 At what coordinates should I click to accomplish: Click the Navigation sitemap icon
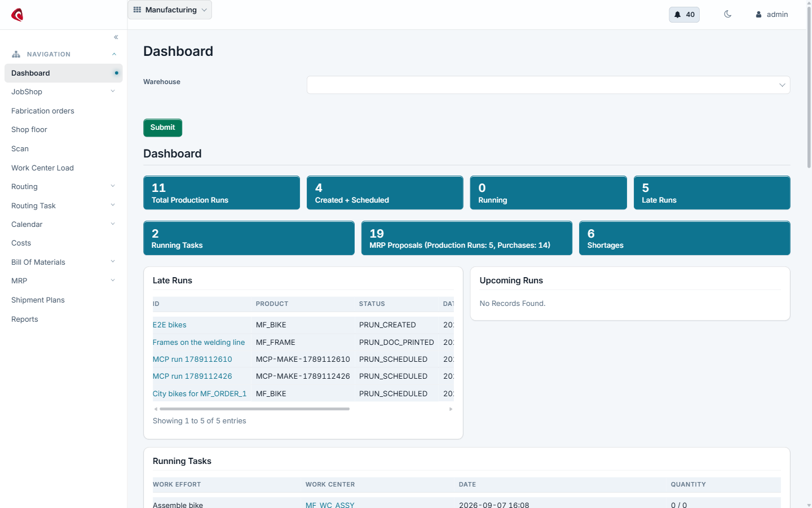(16, 54)
